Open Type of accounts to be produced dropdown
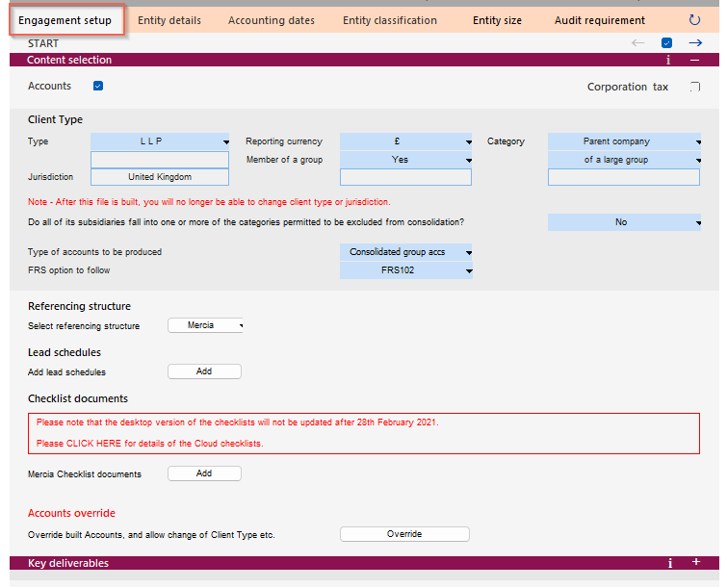 [405, 252]
